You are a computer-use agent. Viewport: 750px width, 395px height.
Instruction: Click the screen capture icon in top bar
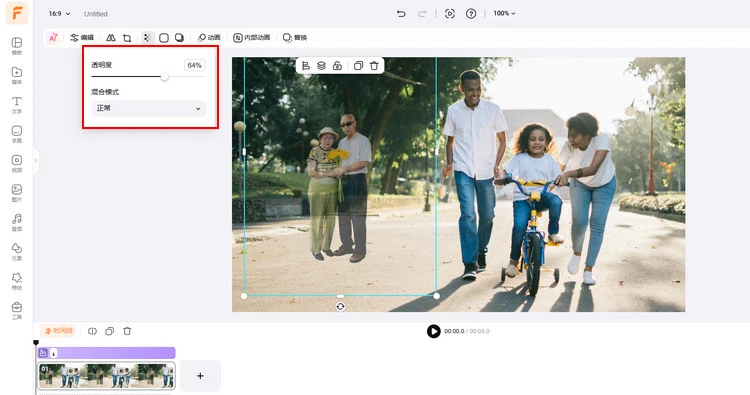pos(450,14)
